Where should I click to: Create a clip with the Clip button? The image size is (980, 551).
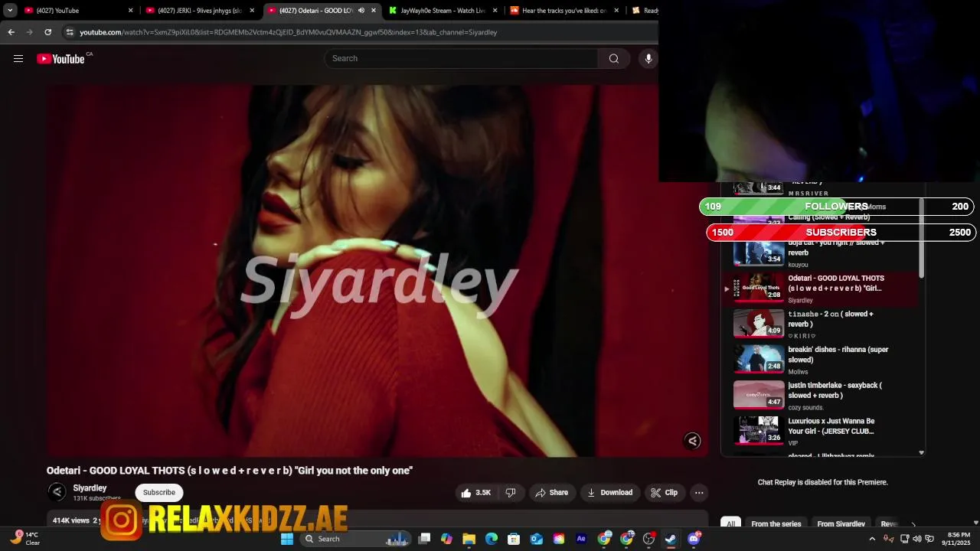coord(665,493)
